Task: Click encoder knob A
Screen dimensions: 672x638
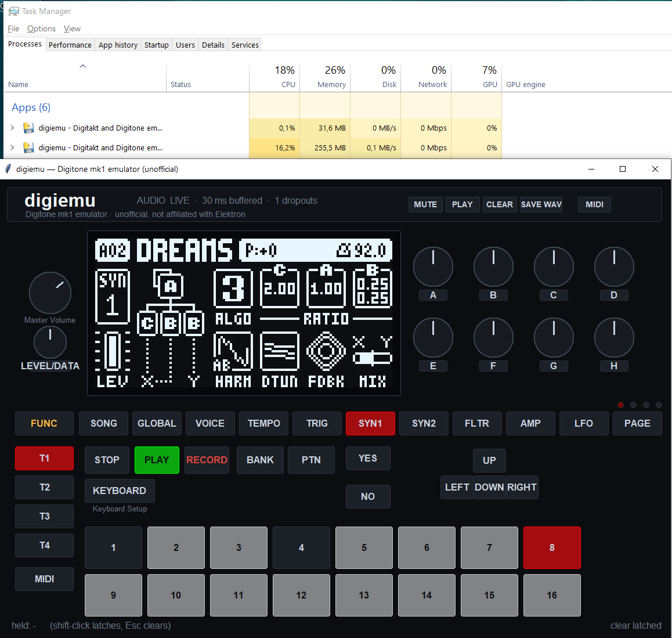Action: click(x=433, y=266)
